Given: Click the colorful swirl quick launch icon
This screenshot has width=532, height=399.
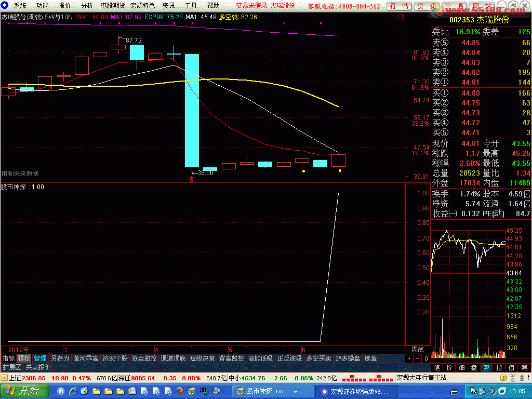Looking at the screenshot, I should [180, 391].
